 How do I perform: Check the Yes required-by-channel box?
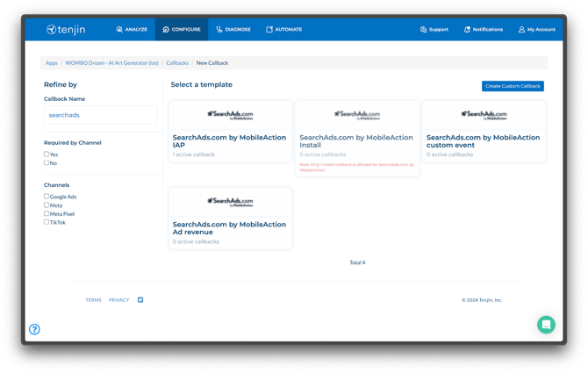point(47,154)
